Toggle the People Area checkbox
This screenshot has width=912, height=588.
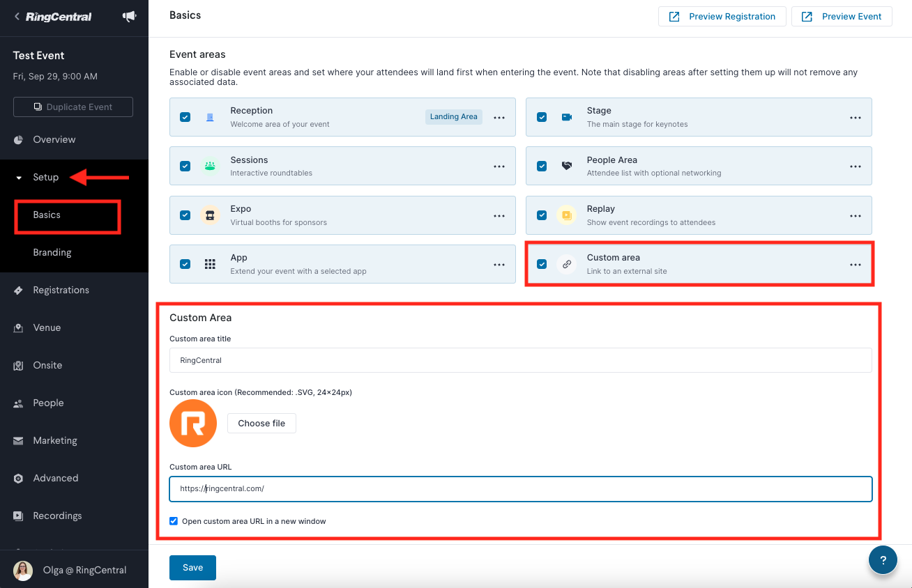coord(542,166)
